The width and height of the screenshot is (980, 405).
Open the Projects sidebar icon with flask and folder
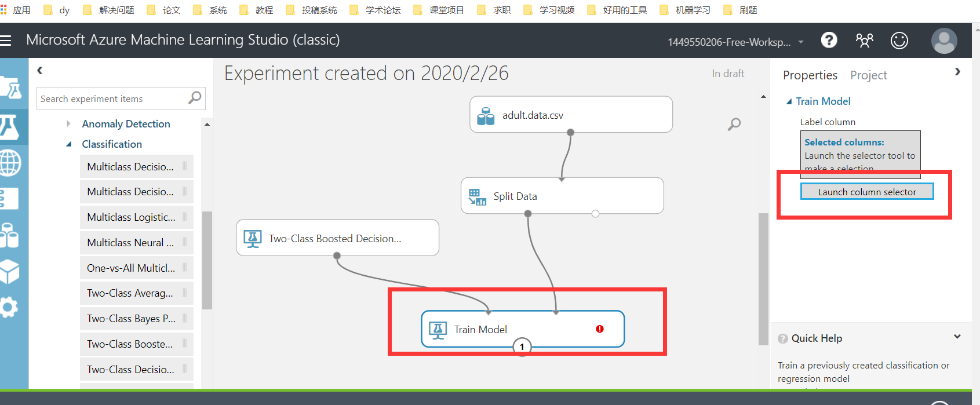12,89
